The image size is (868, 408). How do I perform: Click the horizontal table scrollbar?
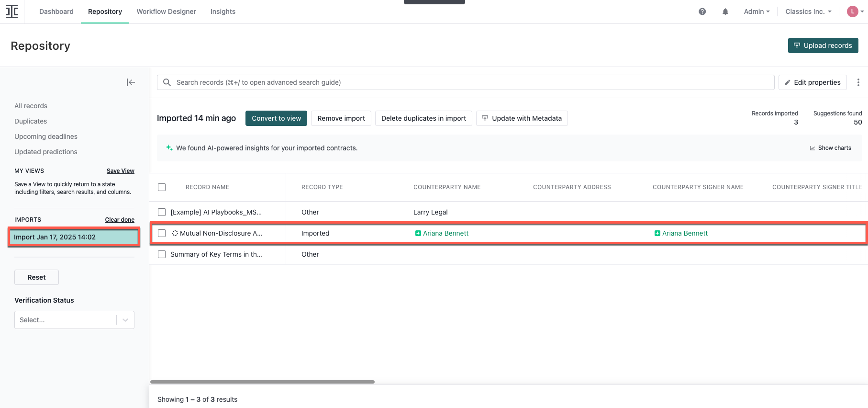(262, 382)
